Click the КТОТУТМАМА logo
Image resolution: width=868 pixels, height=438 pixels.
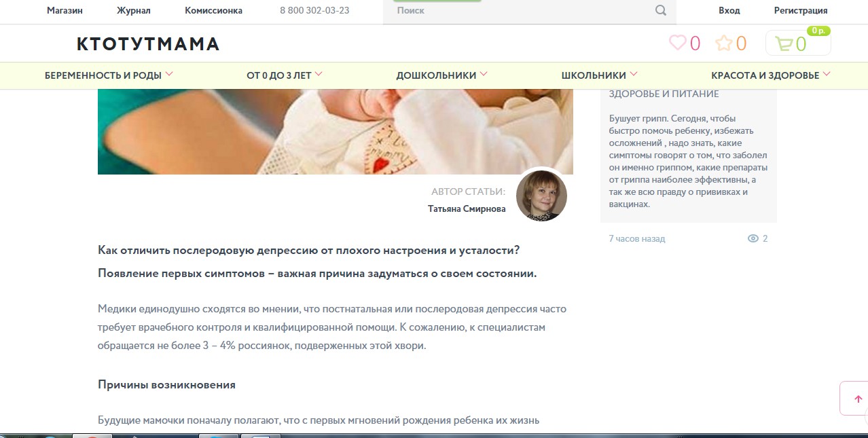point(148,44)
